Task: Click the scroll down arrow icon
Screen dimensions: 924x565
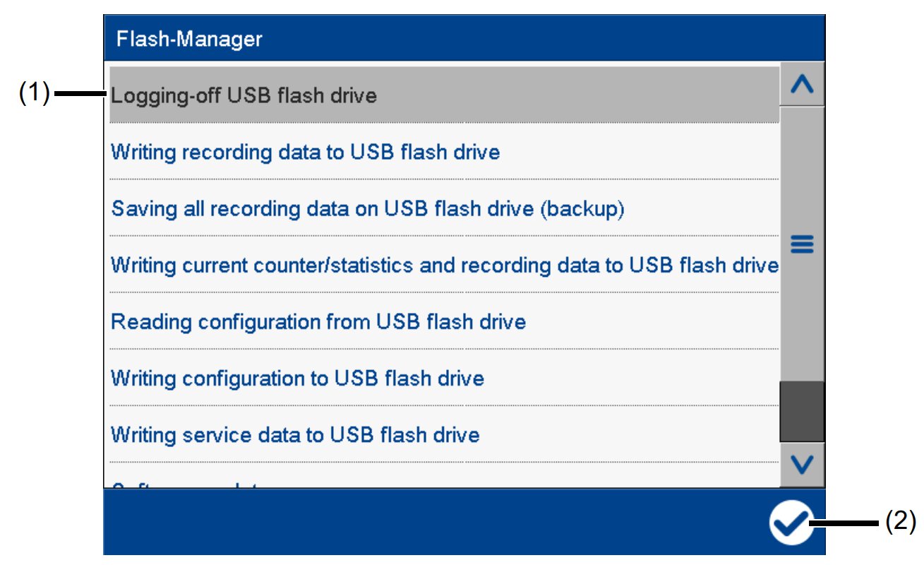Action: coord(802,464)
